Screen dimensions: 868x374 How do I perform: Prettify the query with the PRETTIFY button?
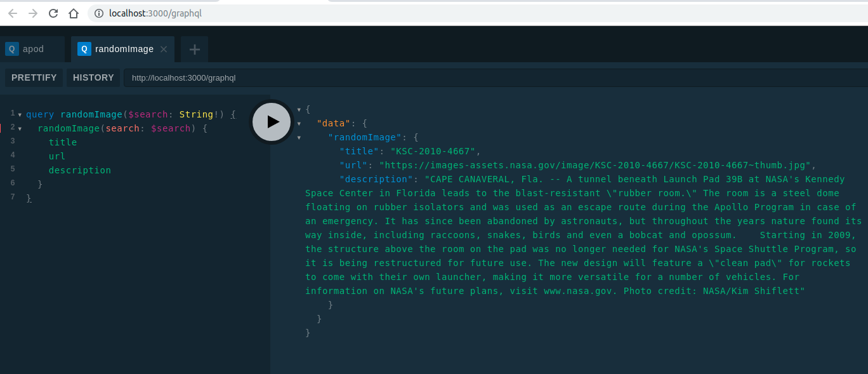(x=34, y=77)
